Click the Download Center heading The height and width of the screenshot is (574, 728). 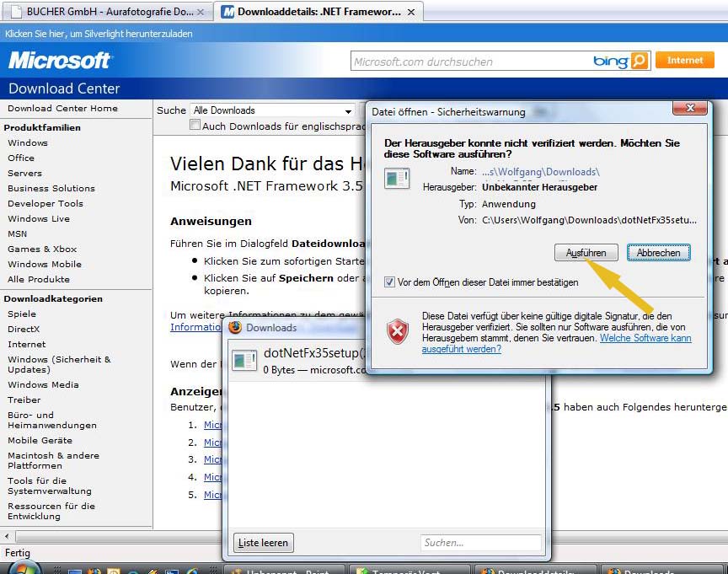coord(64,89)
